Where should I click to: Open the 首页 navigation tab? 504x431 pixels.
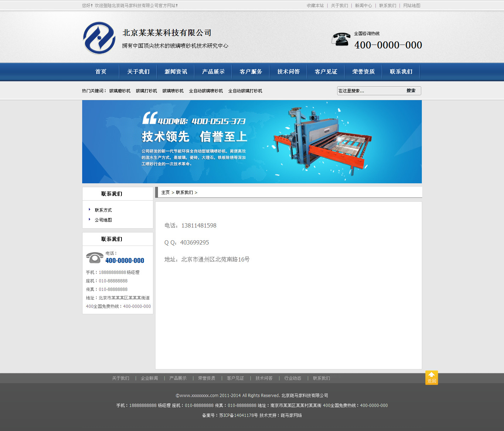click(101, 71)
